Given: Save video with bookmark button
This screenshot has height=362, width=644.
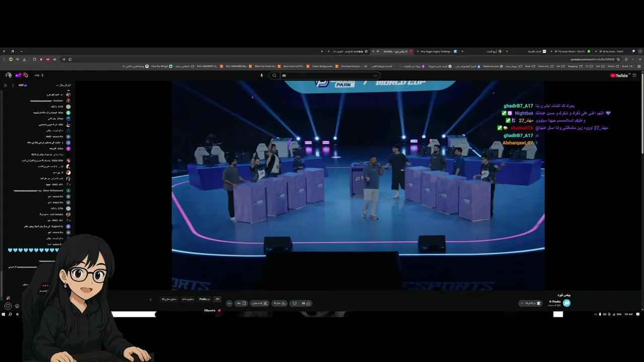Looking at the screenshot, I should point(241,303).
